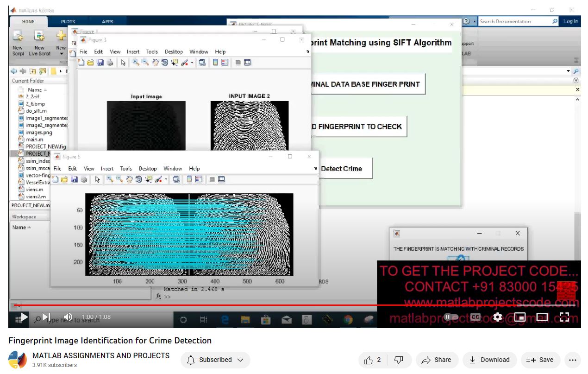Image resolution: width=588 pixels, height=374 pixels.
Task: Click the Save button below video
Action: click(540, 360)
